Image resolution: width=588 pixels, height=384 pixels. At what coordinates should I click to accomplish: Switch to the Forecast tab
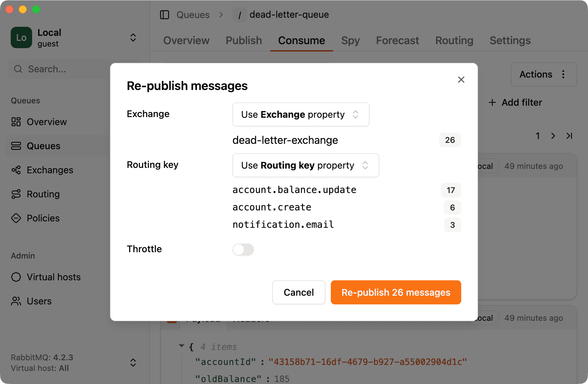click(x=397, y=40)
